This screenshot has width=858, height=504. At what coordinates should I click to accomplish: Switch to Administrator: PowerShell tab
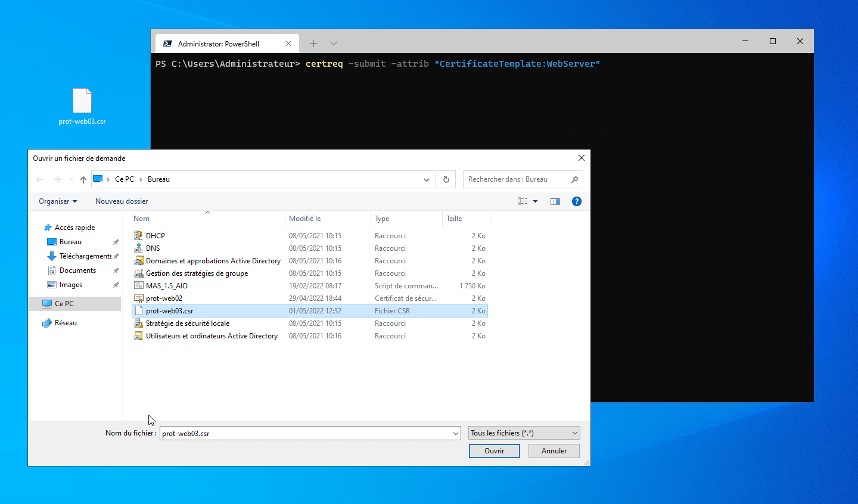pyautogui.click(x=219, y=43)
